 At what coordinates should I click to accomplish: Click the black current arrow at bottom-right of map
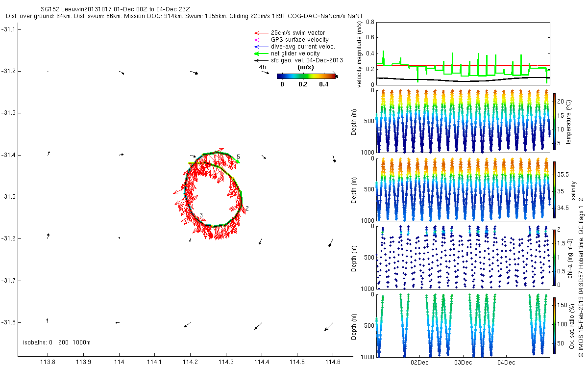coord(329,326)
